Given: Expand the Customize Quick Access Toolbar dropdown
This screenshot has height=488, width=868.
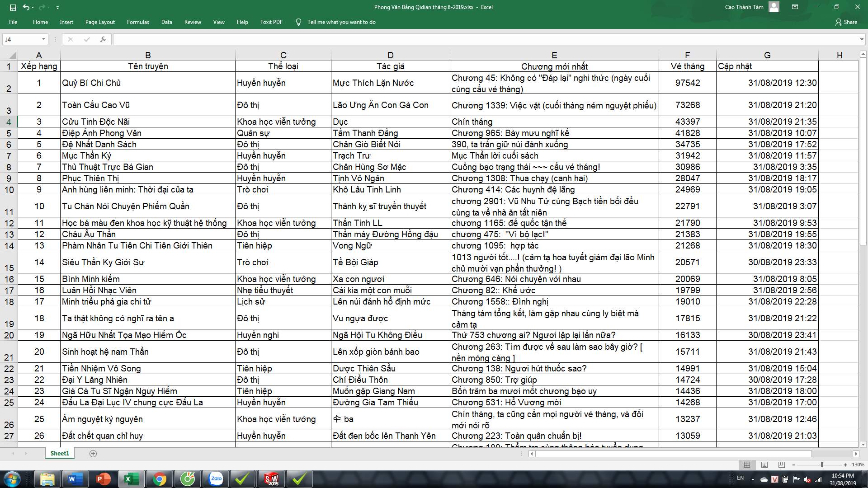Looking at the screenshot, I should pyautogui.click(x=57, y=8).
